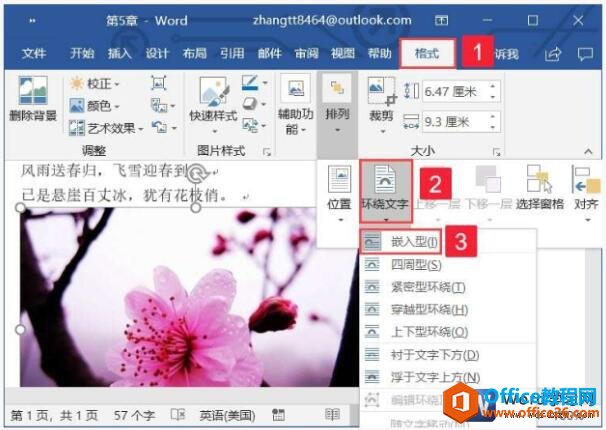Viewport: 606px width, 430px height.
Task: Open the 对齐 align menu
Action: (x=587, y=193)
